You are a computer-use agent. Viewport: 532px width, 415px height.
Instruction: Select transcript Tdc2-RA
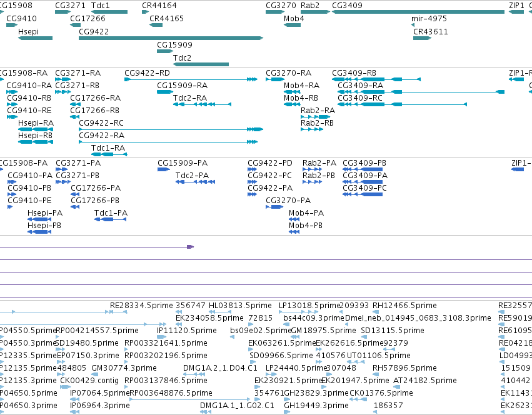pos(189,98)
